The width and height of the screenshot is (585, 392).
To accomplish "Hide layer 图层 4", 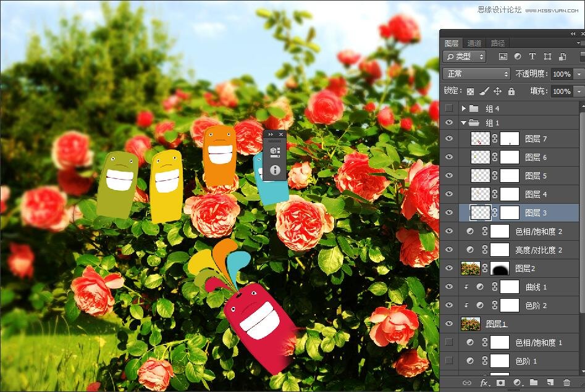I will [449, 194].
